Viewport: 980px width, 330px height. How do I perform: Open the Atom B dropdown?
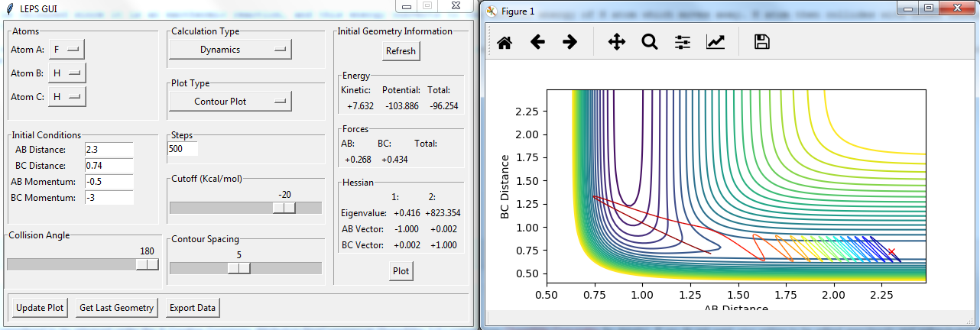67,73
